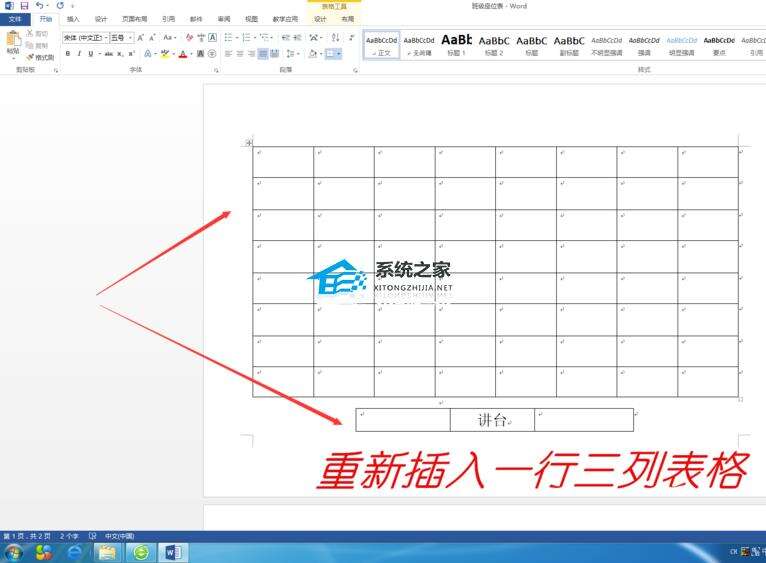
Task: Click the character border A icon
Action: pos(213,38)
